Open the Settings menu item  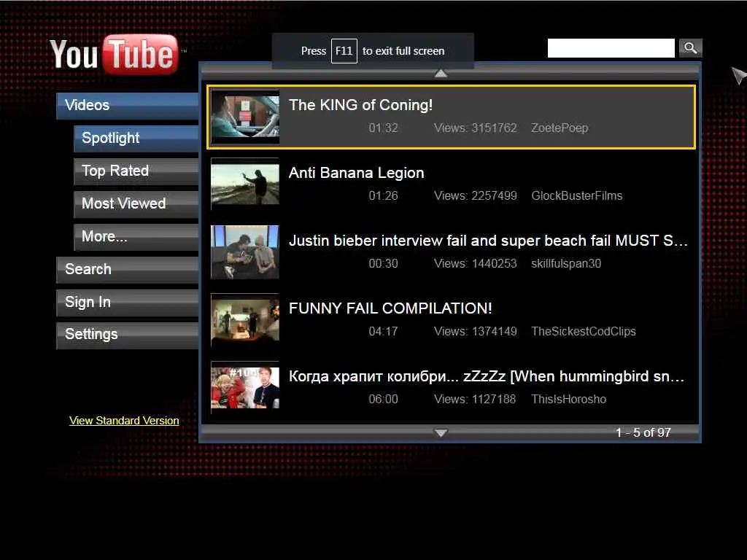pos(127,335)
